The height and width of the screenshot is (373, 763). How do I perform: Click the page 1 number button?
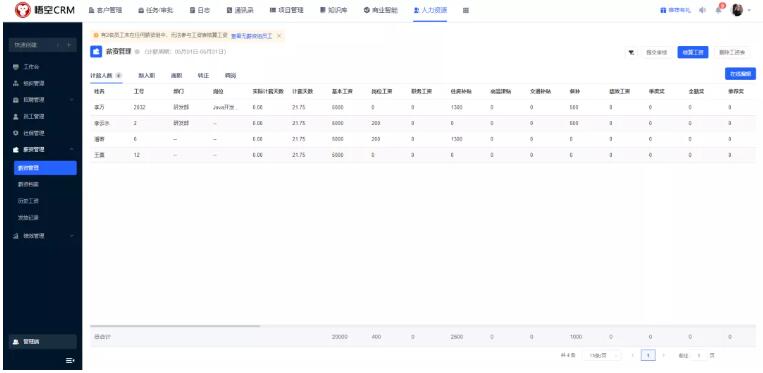[x=648, y=355]
